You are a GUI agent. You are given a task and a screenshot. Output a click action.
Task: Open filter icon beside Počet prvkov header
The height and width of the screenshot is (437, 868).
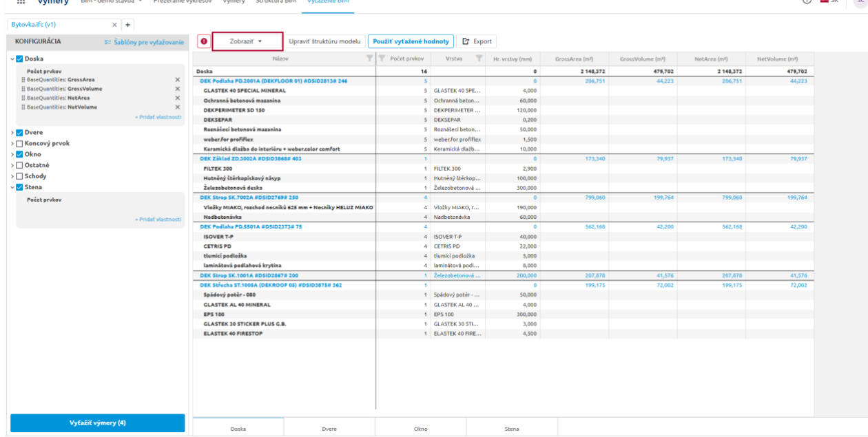click(381, 60)
